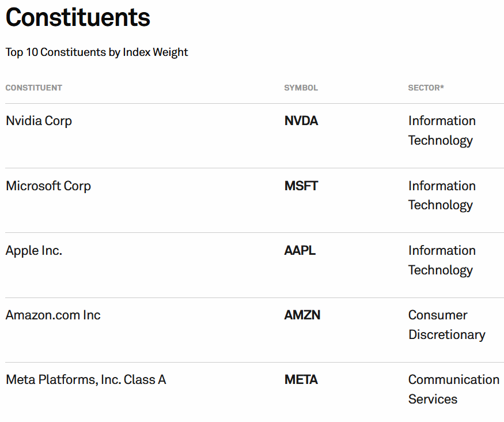Select Meta Platforms, Inc. Class A
The height and width of the screenshot is (422, 504).
86,380
